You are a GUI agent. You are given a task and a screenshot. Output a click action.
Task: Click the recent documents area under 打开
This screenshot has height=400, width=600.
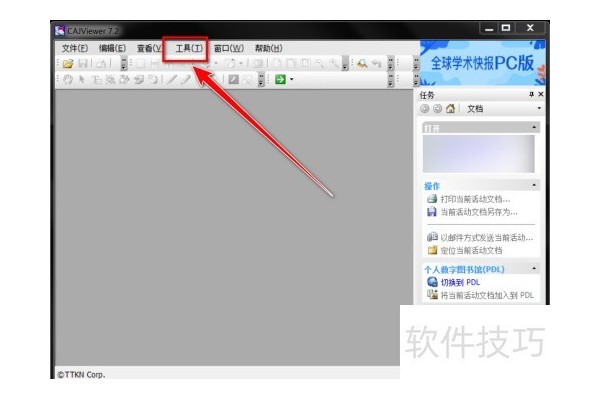478,153
